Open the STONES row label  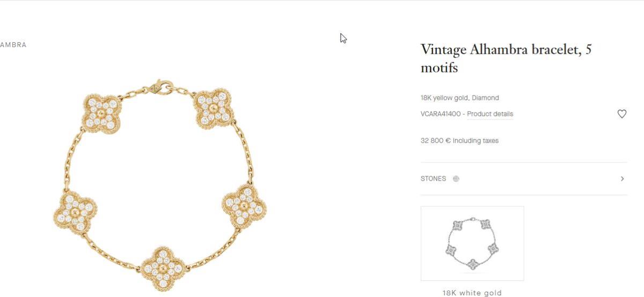[433, 179]
